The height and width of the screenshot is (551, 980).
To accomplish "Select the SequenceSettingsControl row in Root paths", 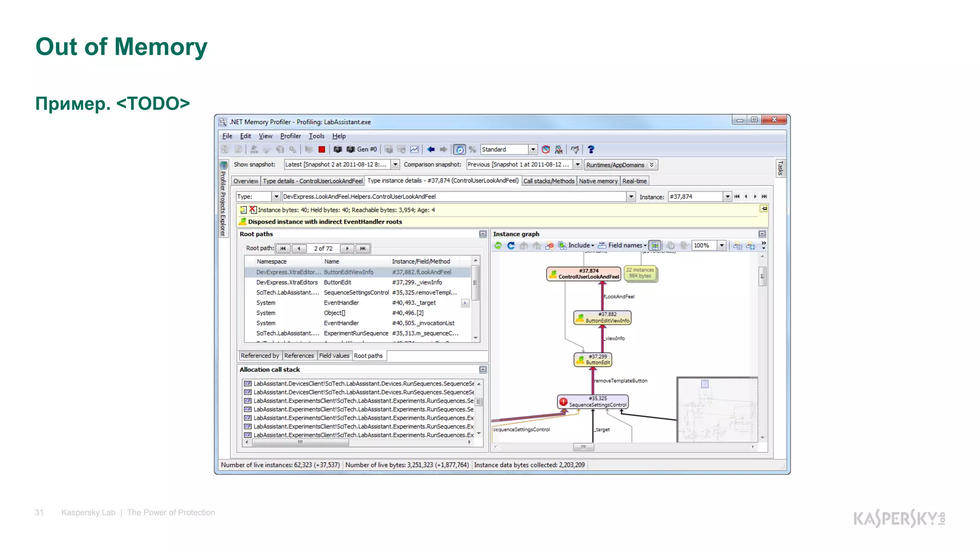I will pyautogui.click(x=356, y=293).
